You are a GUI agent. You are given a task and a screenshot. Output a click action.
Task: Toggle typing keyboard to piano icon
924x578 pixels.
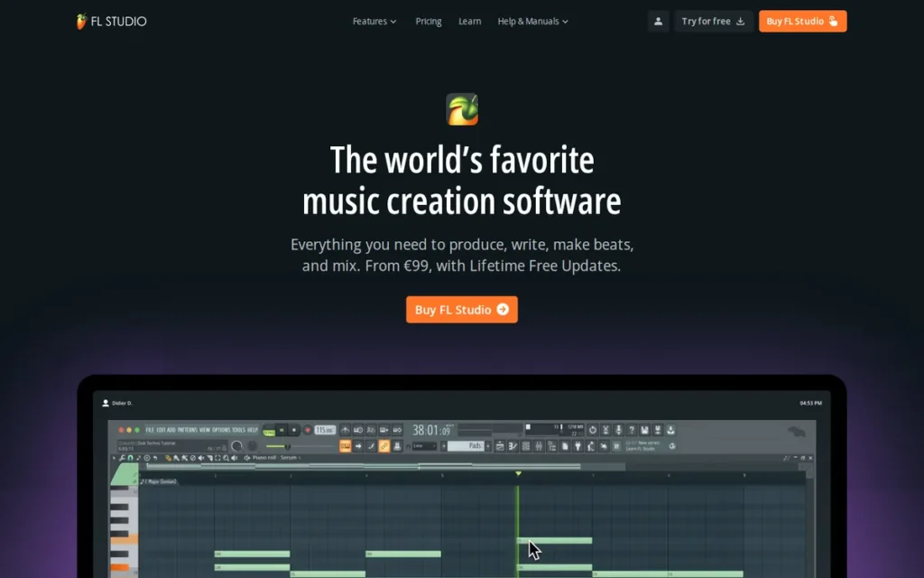[x=346, y=446]
